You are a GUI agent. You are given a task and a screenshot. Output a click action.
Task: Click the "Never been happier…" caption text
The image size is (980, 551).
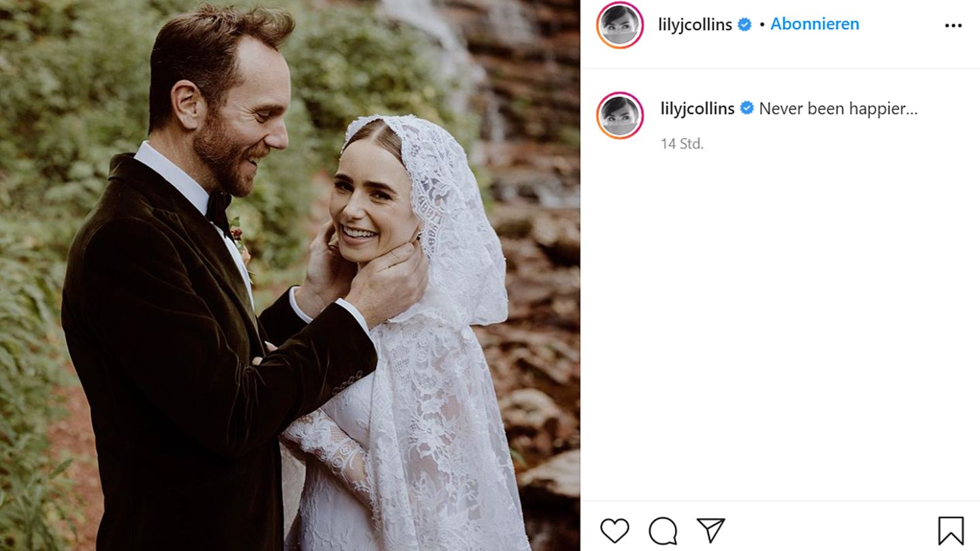[x=838, y=108]
